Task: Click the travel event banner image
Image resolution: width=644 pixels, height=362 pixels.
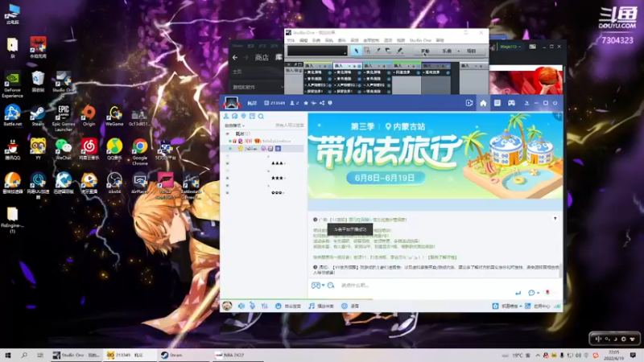Action: [436, 156]
